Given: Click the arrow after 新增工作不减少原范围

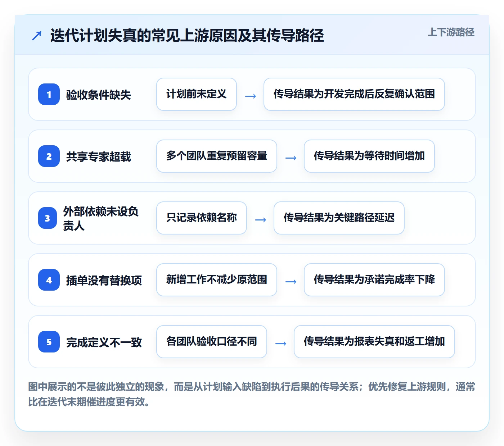Looking at the screenshot, I should tap(291, 281).
